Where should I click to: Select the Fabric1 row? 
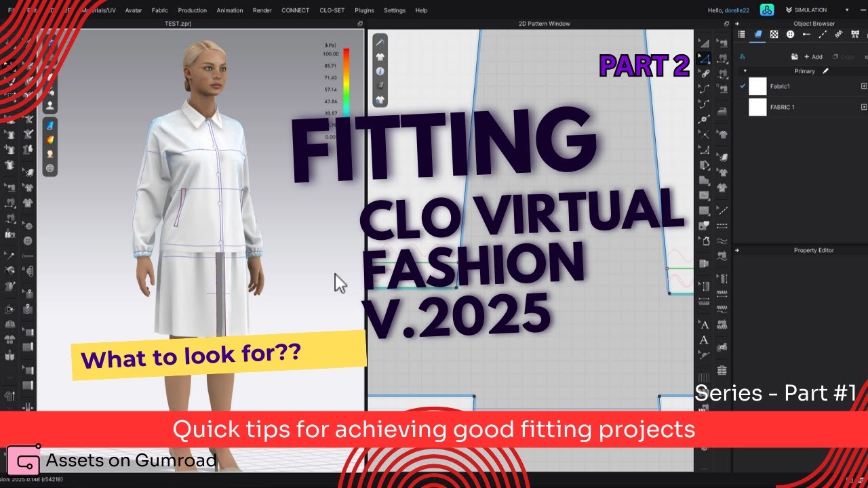(803, 86)
